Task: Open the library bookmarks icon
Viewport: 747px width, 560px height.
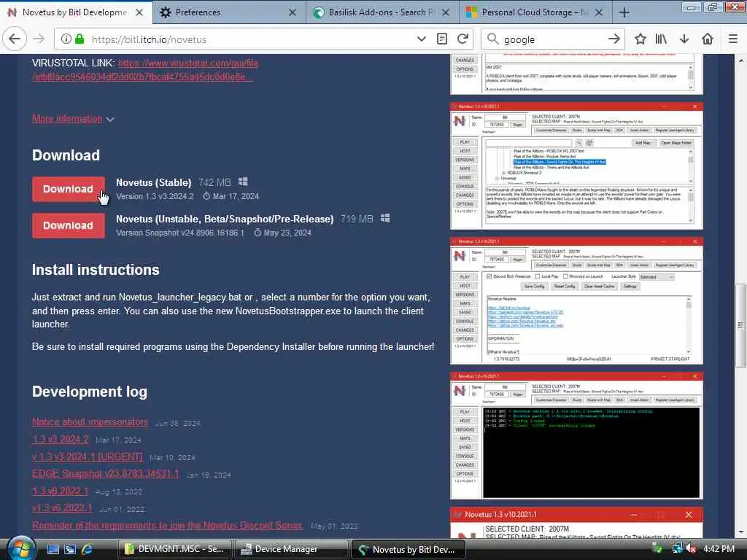Action: [661, 39]
